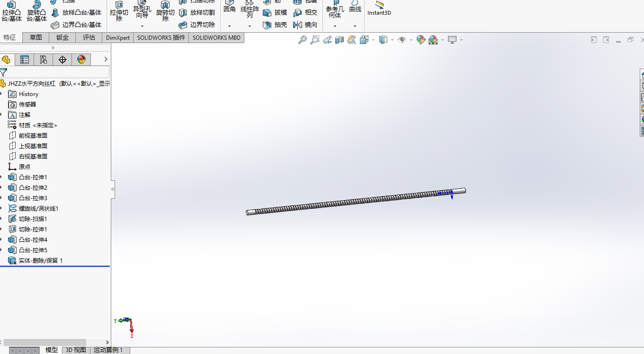Open the View Settings monitor dropdown

click(461, 40)
